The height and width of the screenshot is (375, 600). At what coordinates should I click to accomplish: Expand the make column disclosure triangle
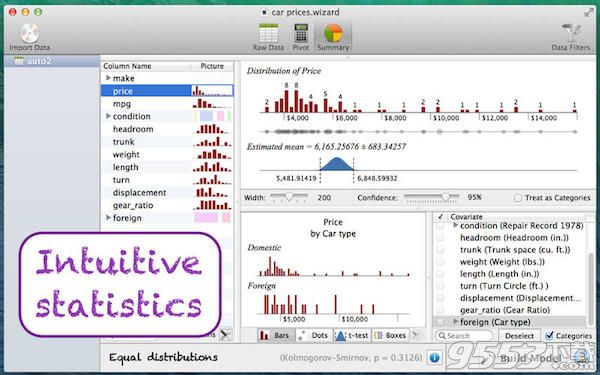coord(108,78)
